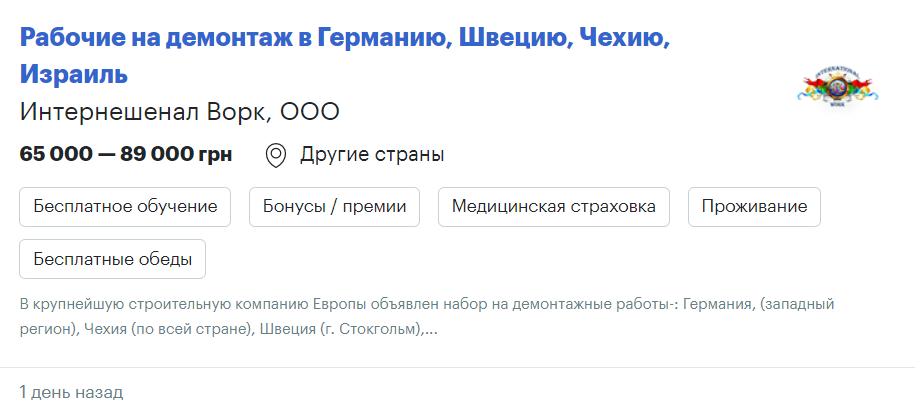Image resolution: width=915 pixels, height=413 pixels.
Task: Select the Бесплатные обеды tag
Action: [112, 259]
